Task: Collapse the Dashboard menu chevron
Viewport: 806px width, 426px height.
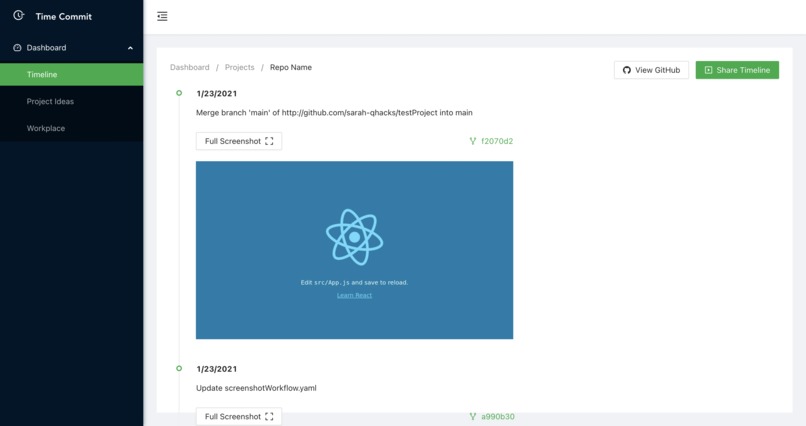Action: pyautogui.click(x=130, y=48)
